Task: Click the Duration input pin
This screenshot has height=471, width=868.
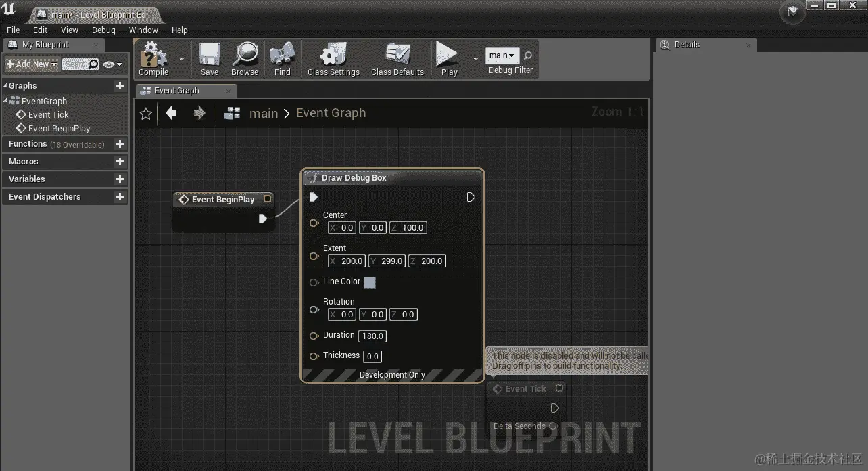Action: (314, 336)
